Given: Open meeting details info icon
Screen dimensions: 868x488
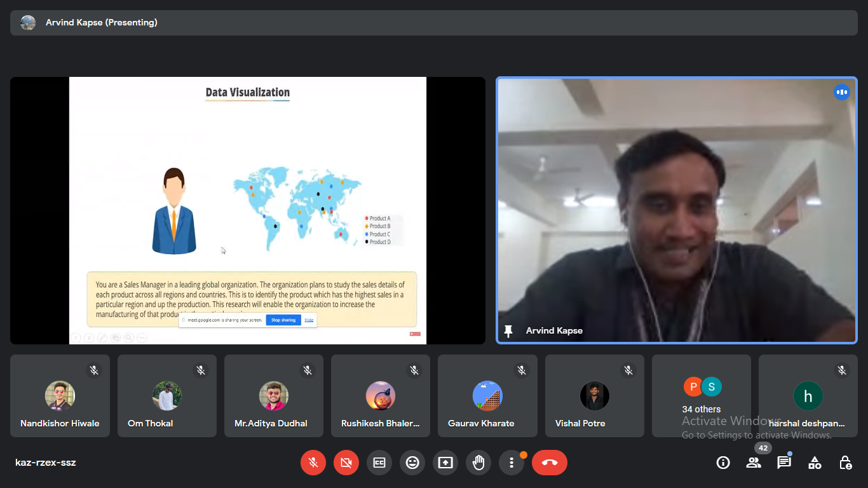Looking at the screenshot, I should 723,463.
